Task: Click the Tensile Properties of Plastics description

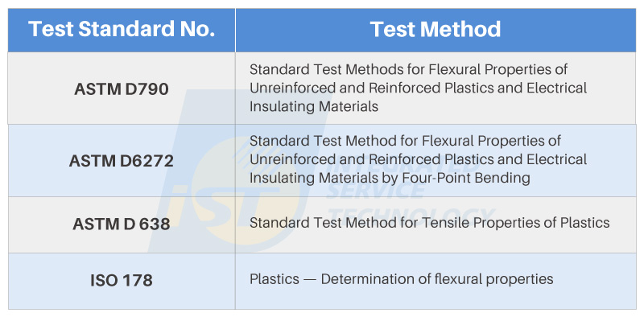Action: (x=430, y=223)
